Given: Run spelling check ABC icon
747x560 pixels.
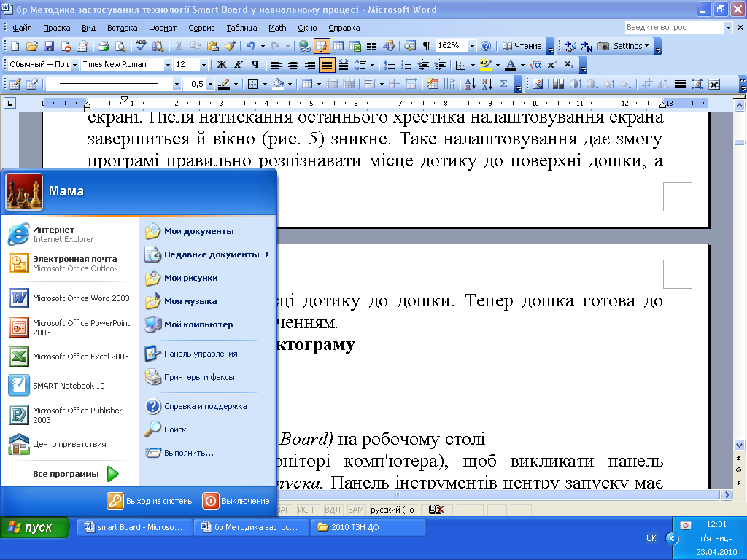Looking at the screenshot, I should click(141, 46).
